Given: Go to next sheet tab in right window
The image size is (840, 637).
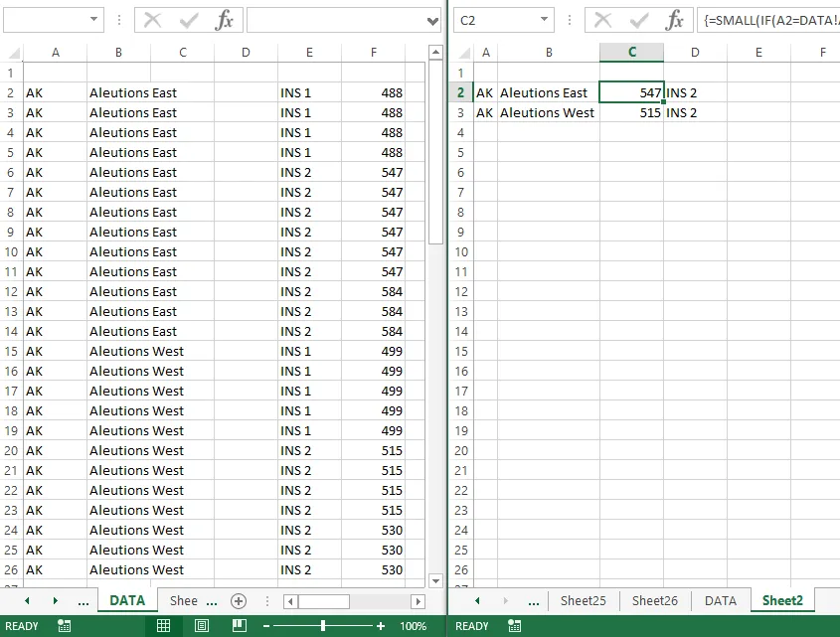Looking at the screenshot, I should 505,601.
